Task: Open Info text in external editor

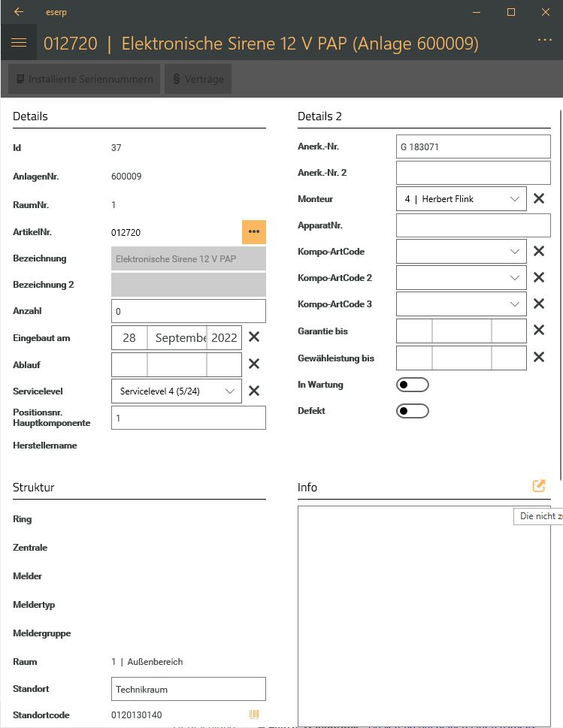Action: pyautogui.click(x=539, y=486)
